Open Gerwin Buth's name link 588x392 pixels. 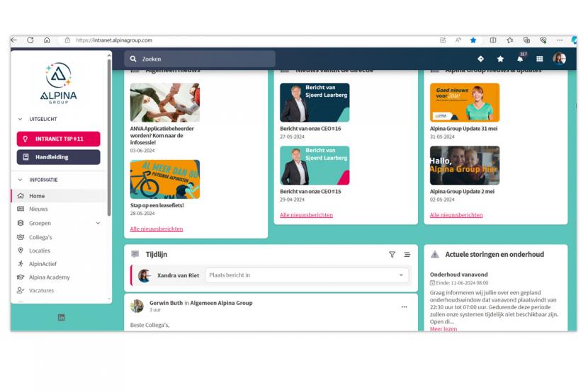(166, 303)
